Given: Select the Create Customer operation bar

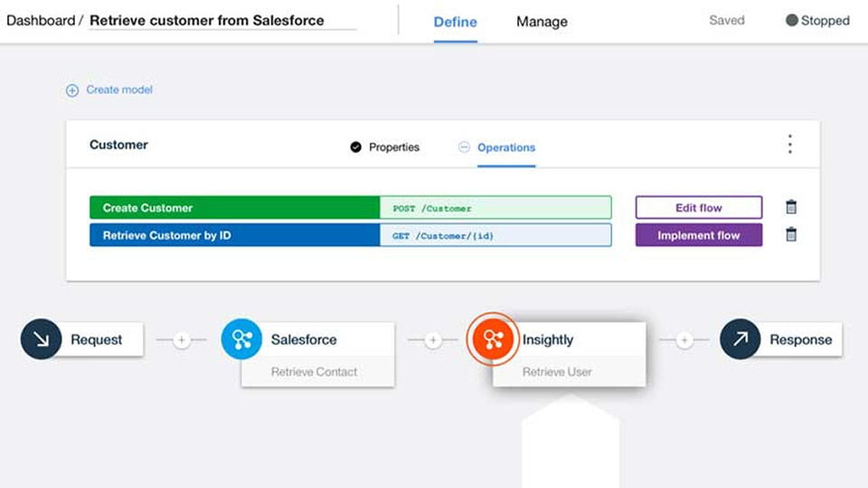Looking at the screenshot, I should click(235, 208).
